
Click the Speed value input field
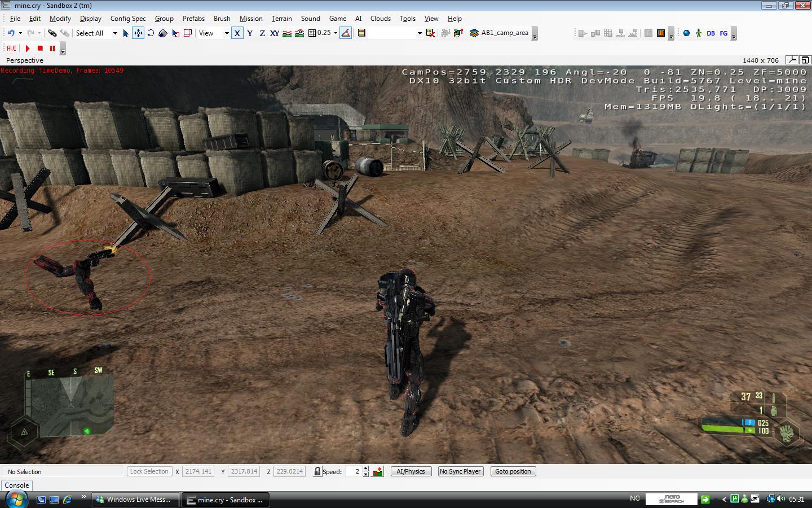[354, 471]
